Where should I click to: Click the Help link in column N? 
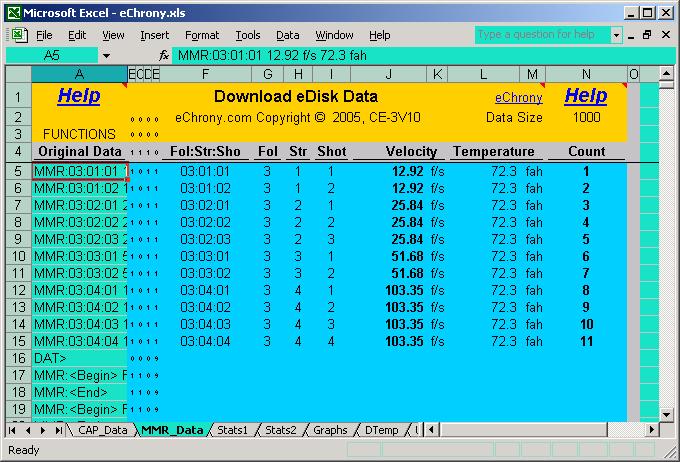585,95
